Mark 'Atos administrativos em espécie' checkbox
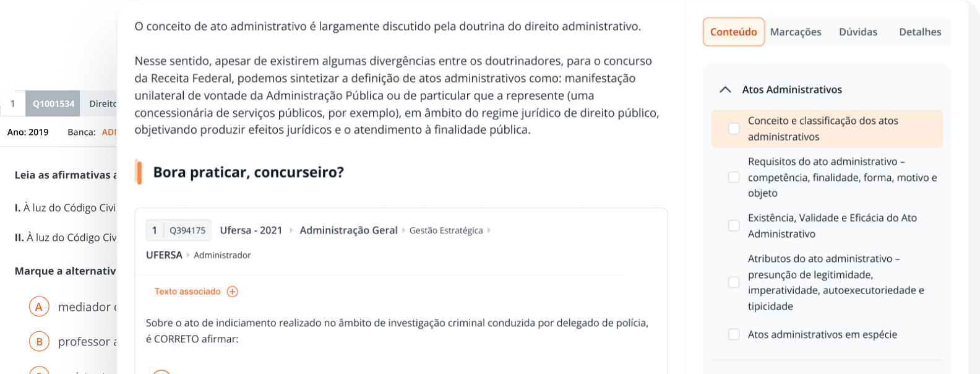This screenshot has width=980, height=374. pos(734,335)
